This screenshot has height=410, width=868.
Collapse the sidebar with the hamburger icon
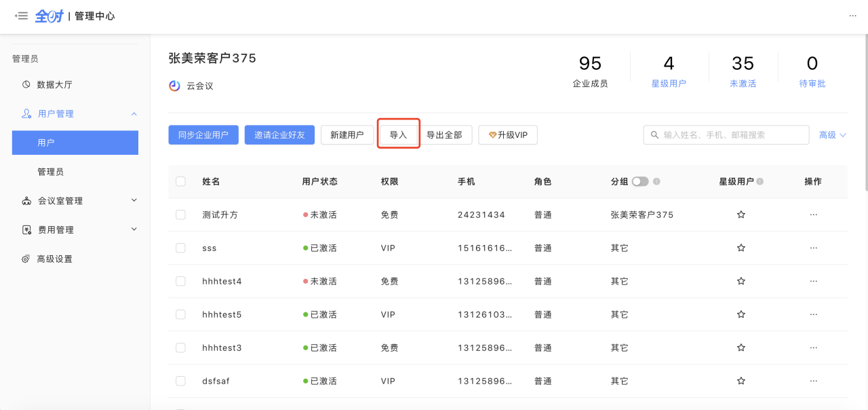tap(21, 16)
